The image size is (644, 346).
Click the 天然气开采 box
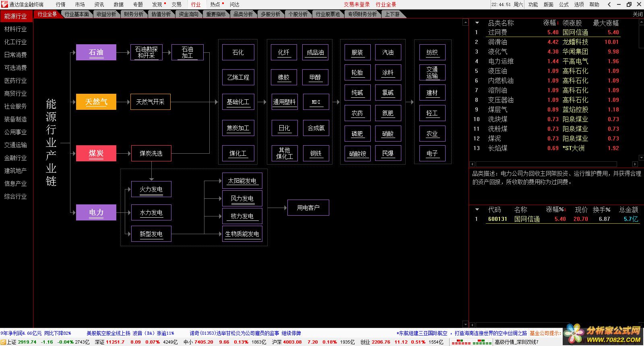pyautogui.click(x=151, y=102)
